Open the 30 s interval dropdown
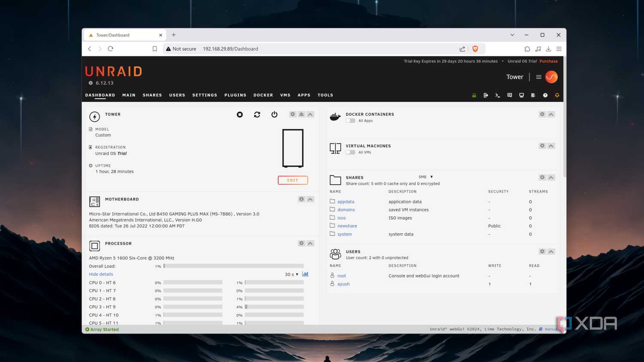This screenshot has height=362, width=644. tap(292, 274)
